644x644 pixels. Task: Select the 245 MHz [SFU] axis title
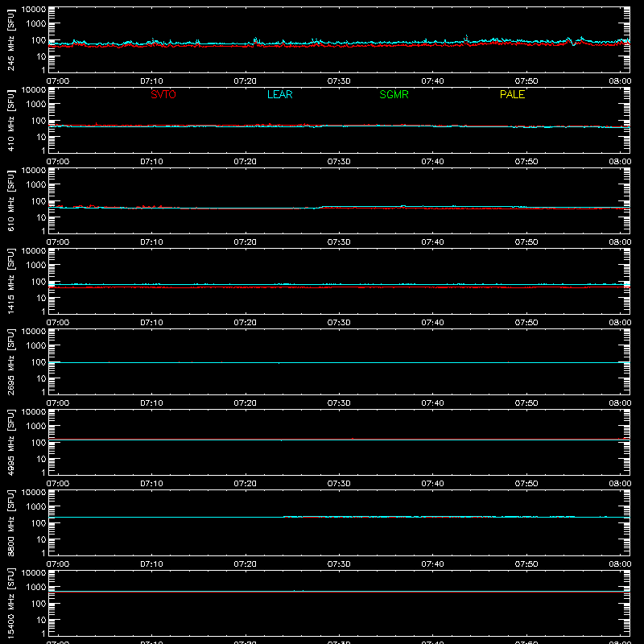click(x=10, y=39)
